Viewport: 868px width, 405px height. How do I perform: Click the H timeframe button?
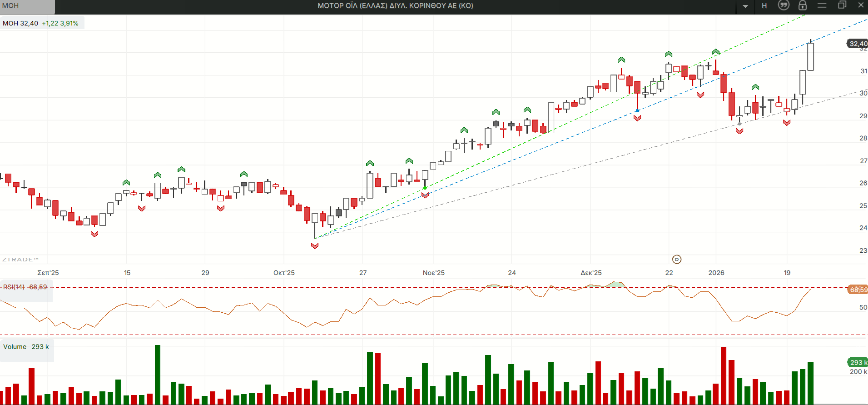[x=764, y=5]
